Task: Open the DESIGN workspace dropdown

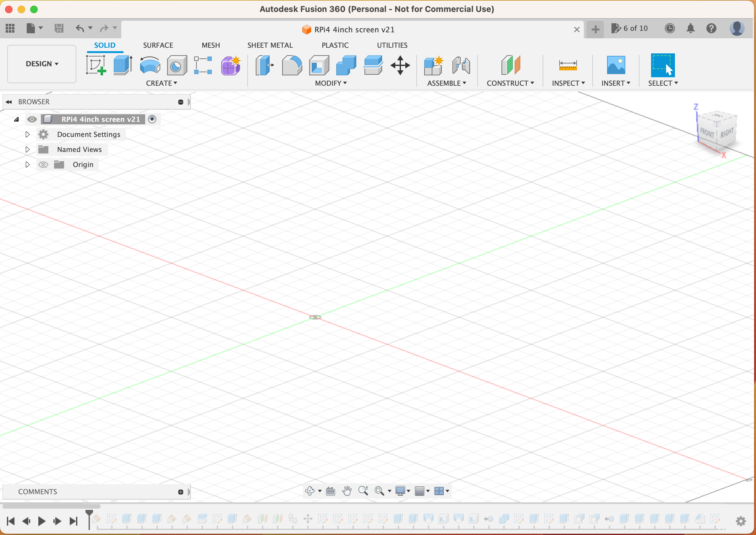Action: pyautogui.click(x=42, y=64)
